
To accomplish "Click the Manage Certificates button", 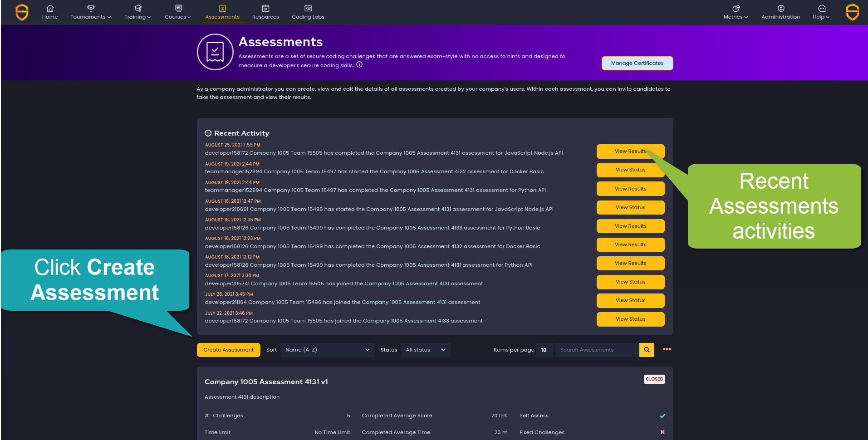I will (x=637, y=63).
